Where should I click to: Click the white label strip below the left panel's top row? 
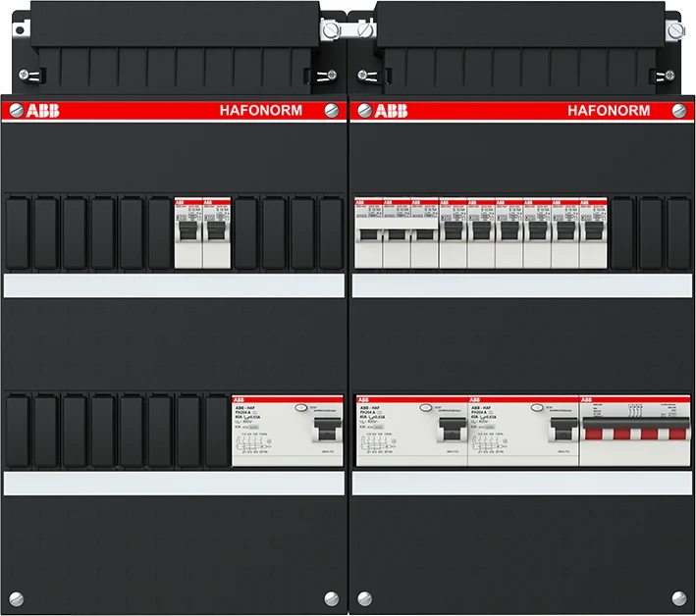pyautogui.click(x=175, y=285)
